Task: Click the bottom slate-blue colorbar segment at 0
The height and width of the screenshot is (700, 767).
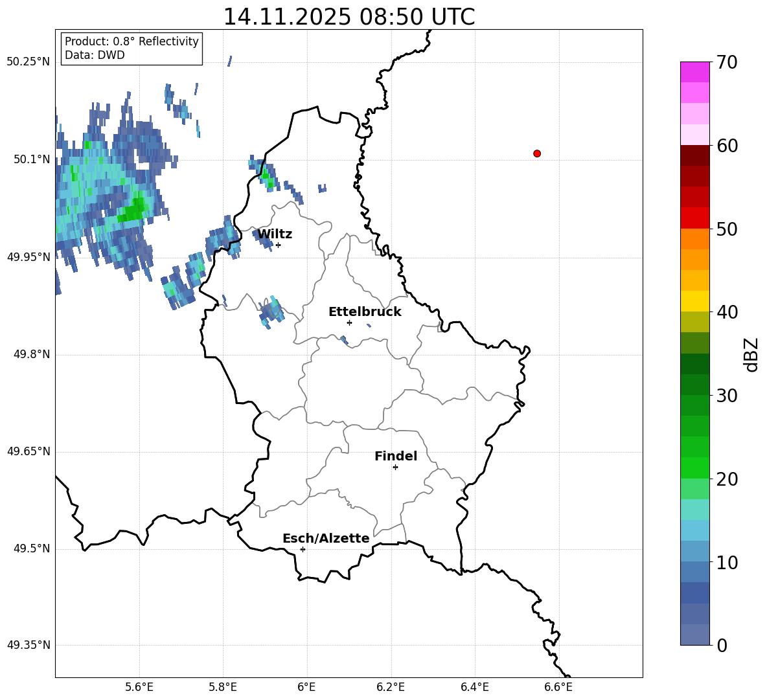Action: pos(694,635)
